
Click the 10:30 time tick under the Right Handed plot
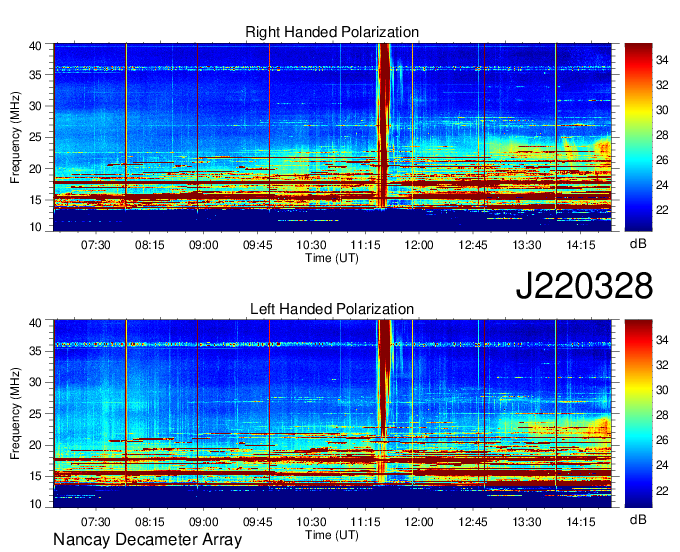pyautogui.click(x=311, y=245)
